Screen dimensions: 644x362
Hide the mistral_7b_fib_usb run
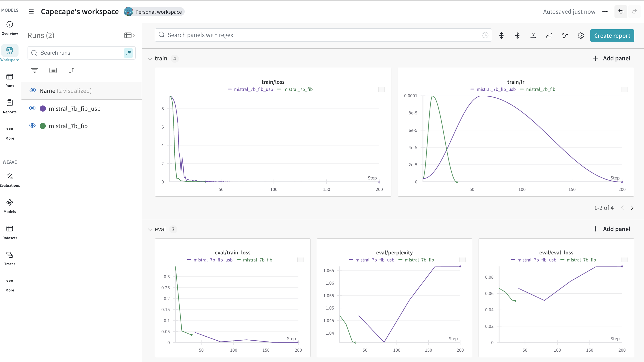pyautogui.click(x=32, y=108)
